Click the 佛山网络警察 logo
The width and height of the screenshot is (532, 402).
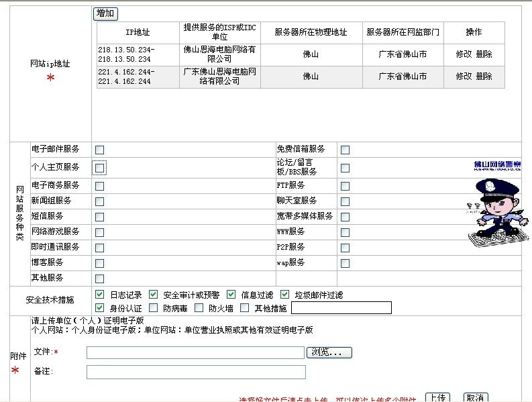[x=497, y=166]
